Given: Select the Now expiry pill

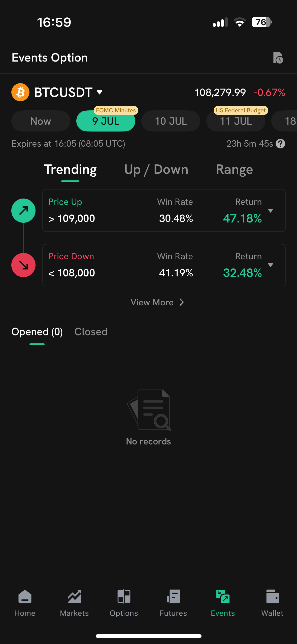Looking at the screenshot, I should coord(41,121).
